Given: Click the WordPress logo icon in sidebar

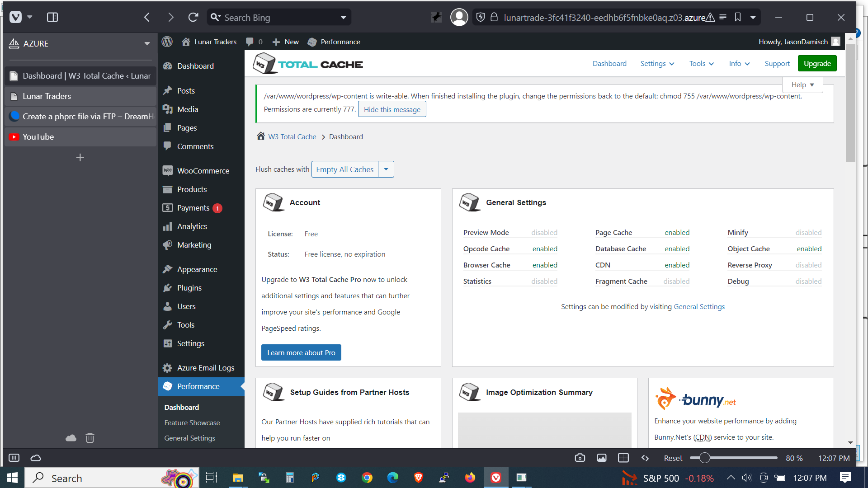Looking at the screenshot, I should [x=168, y=42].
